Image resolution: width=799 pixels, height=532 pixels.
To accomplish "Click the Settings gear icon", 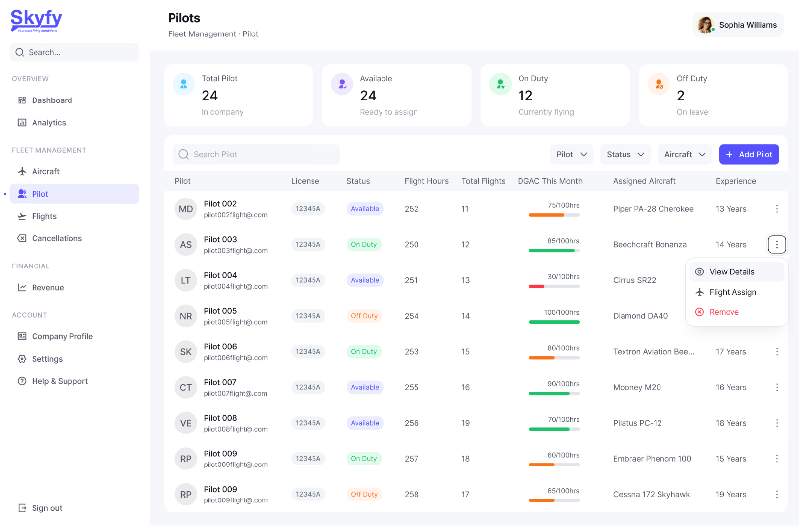I will (22, 359).
